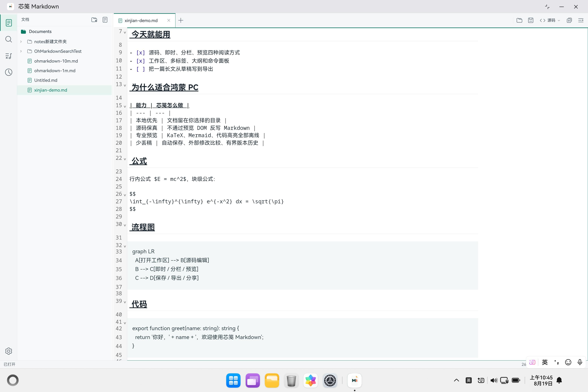Screen dimensions: 588x392
Task: Open the history clock panel
Action: click(9, 72)
